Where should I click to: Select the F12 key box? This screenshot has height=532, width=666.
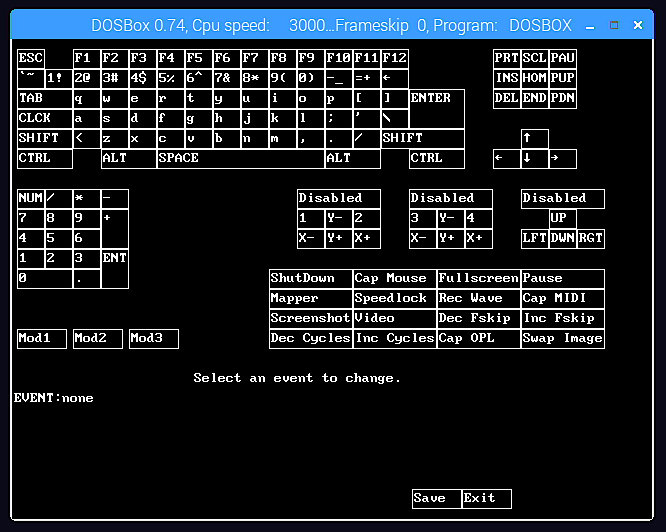395,59
